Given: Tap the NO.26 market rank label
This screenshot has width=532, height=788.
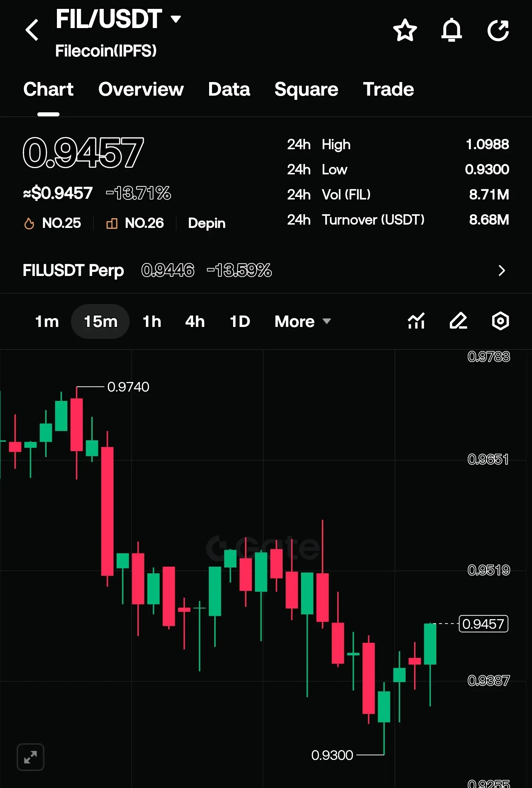Looking at the screenshot, I should click(x=144, y=223).
